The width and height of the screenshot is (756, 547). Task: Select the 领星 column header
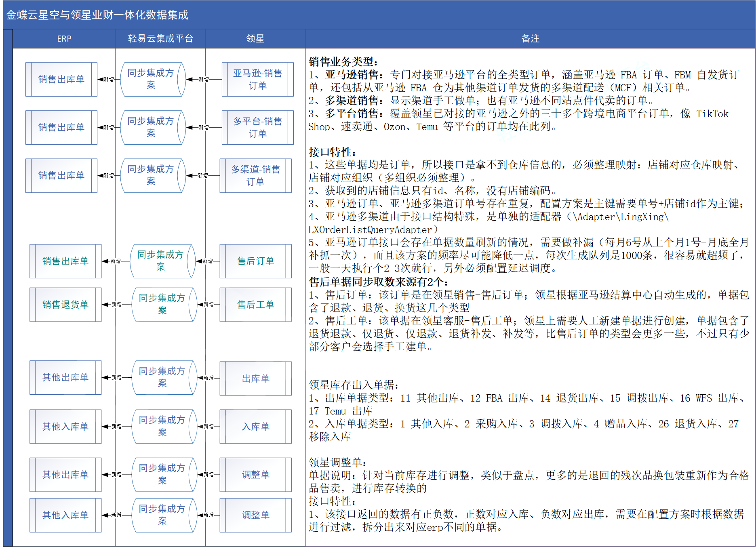[x=255, y=39]
